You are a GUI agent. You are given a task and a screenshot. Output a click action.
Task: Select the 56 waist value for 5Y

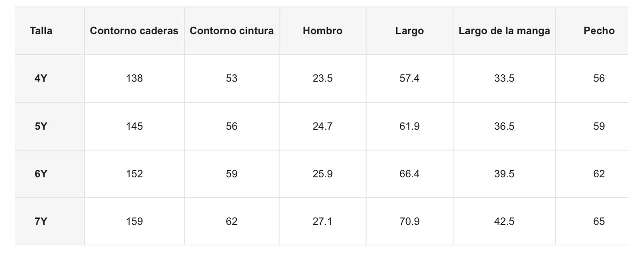point(232,126)
